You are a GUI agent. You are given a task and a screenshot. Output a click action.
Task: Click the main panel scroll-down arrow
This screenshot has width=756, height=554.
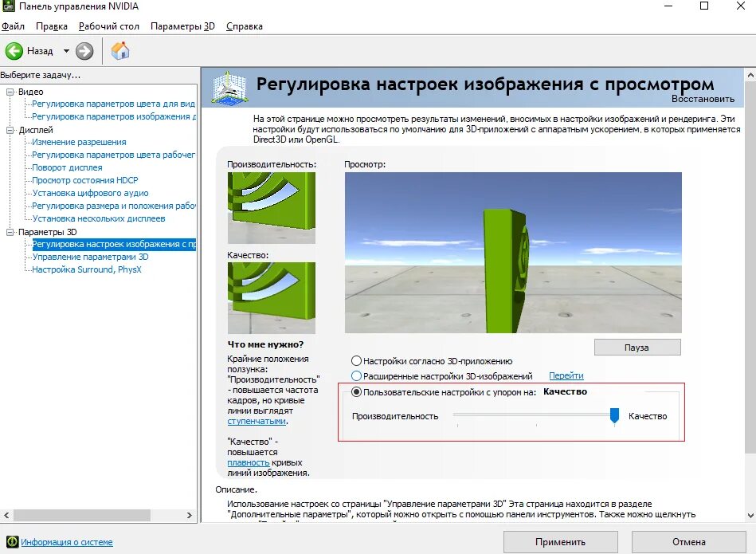pos(750,516)
